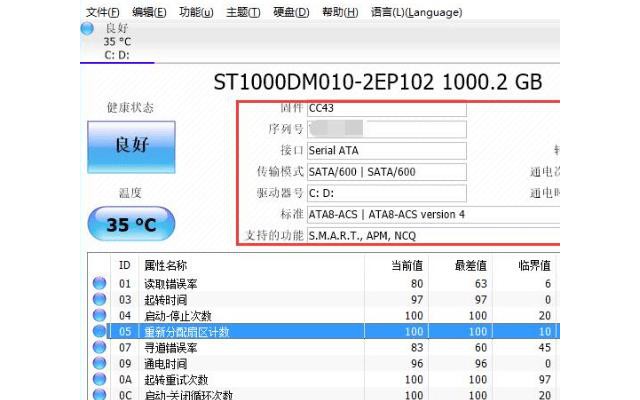This screenshot has width=640, height=400.
Task: Open the 编辑(E) menu
Action: pyautogui.click(x=149, y=12)
